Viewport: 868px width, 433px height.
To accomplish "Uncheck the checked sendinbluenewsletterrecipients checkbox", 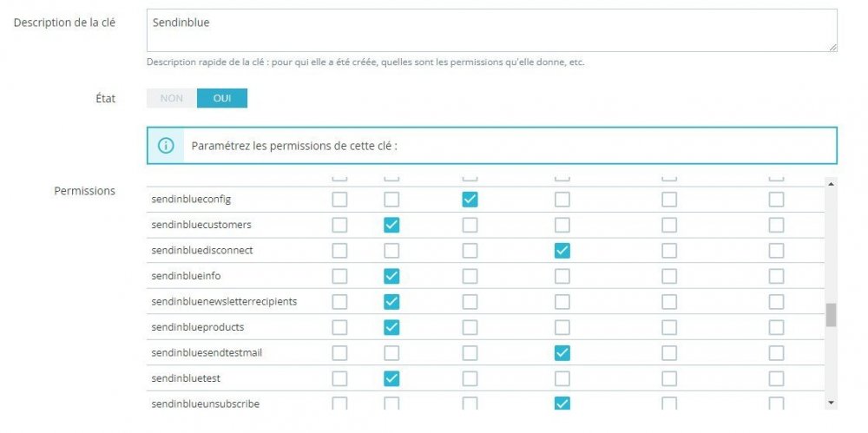I will click(x=391, y=302).
